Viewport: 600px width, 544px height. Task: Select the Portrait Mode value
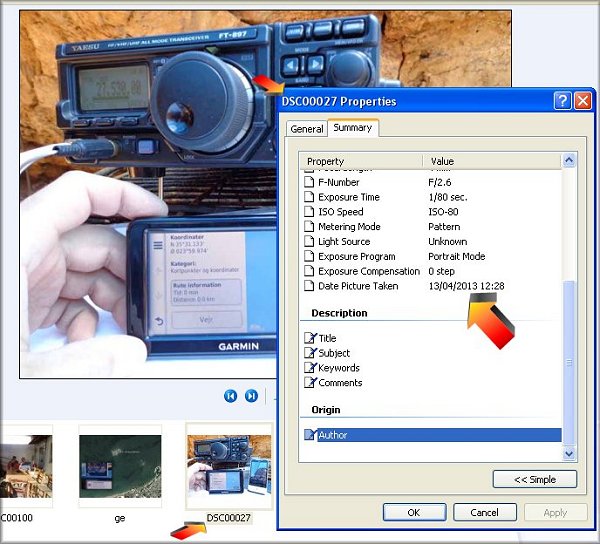457,256
